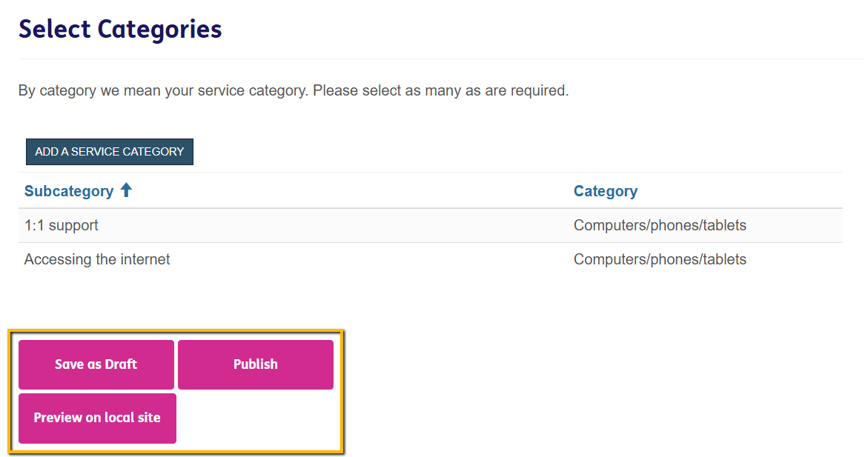Publish the service

[256, 364]
